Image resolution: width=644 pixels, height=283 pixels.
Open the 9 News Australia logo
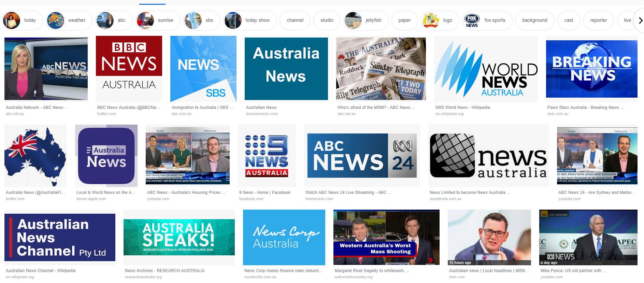click(x=267, y=156)
